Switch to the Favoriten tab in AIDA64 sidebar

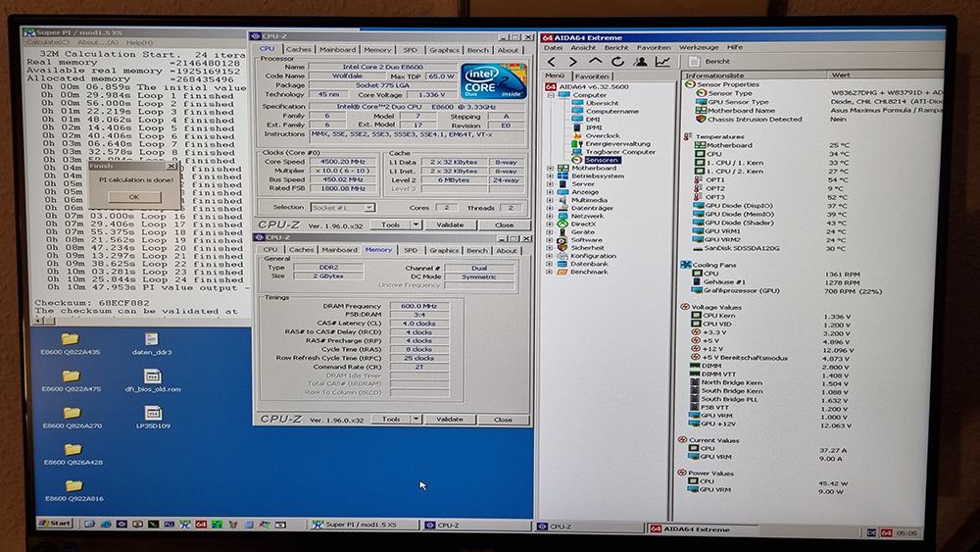coord(591,75)
